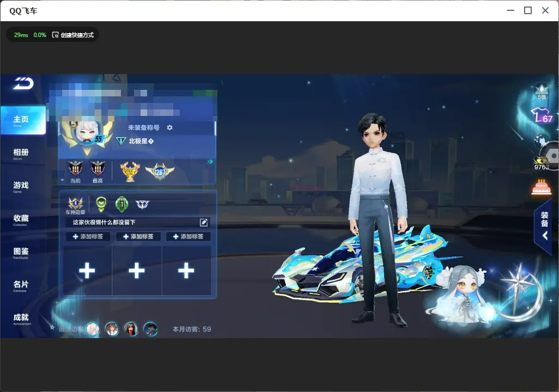Click the signature text 这家伙很懒什么都没留下

pos(104,222)
